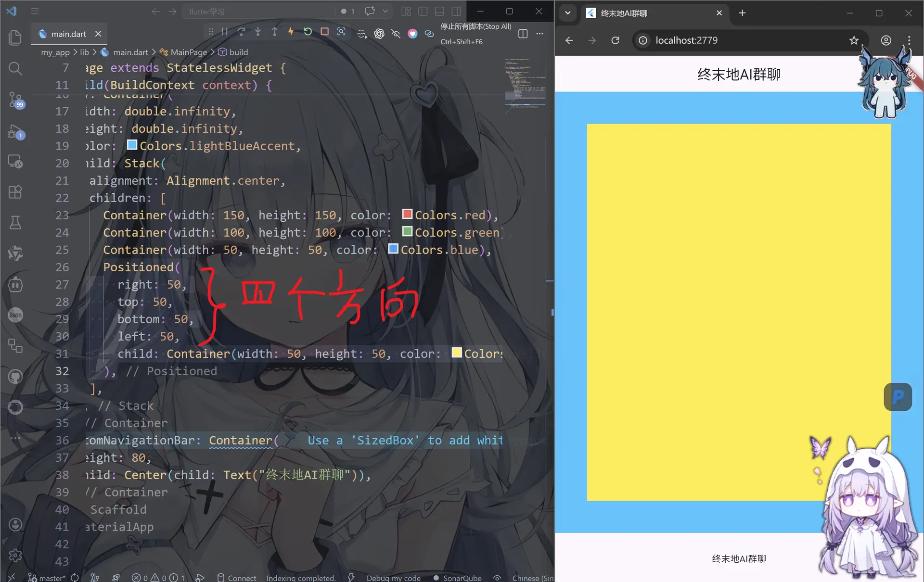
Task: Expand the browser tab search dropdown
Action: click(x=568, y=13)
